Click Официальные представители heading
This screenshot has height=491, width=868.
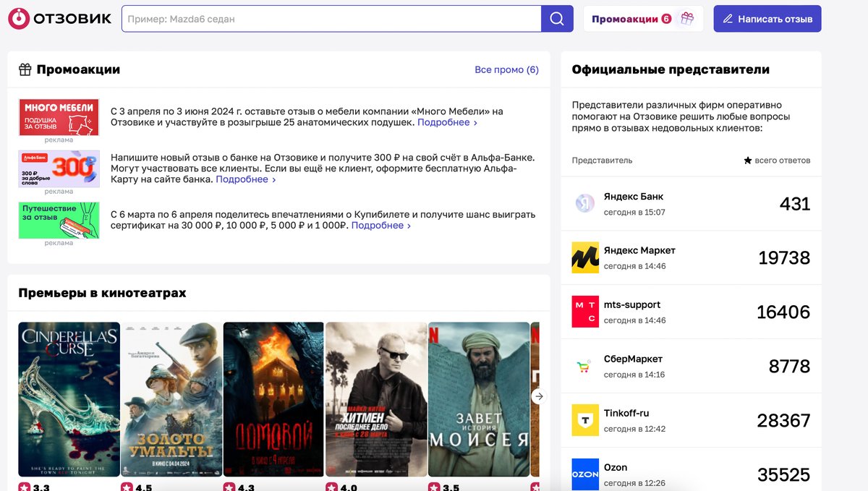pyautogui.click(x=671, y=69)
